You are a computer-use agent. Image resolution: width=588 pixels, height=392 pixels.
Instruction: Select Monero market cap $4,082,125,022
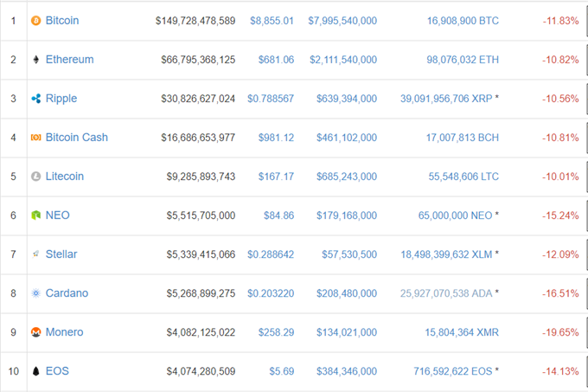[x=201, y=333]
